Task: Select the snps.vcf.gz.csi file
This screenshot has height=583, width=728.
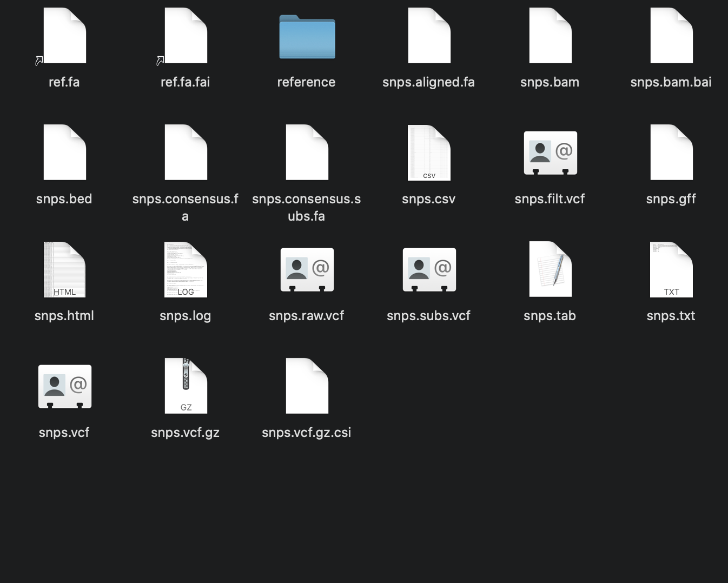Action: [306, 386]
